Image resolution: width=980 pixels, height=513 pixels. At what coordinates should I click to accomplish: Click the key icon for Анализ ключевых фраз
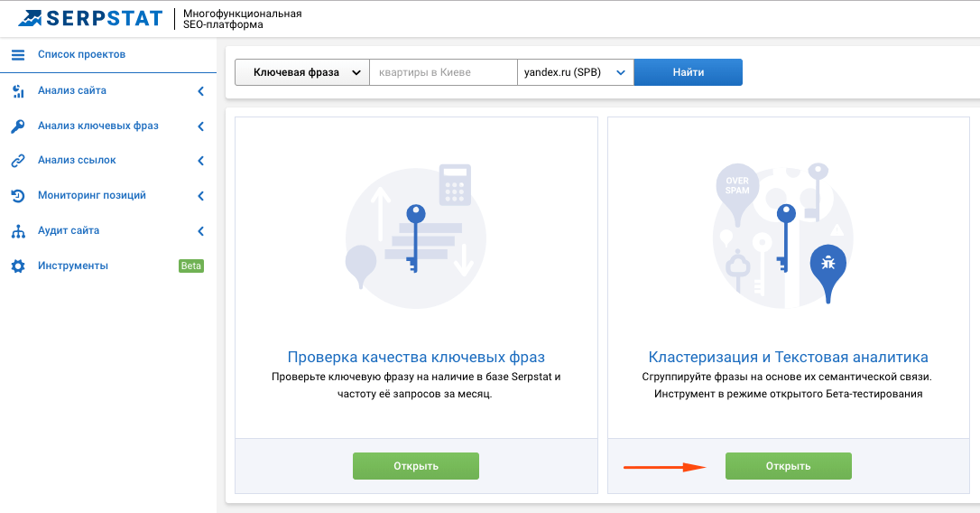18,126
